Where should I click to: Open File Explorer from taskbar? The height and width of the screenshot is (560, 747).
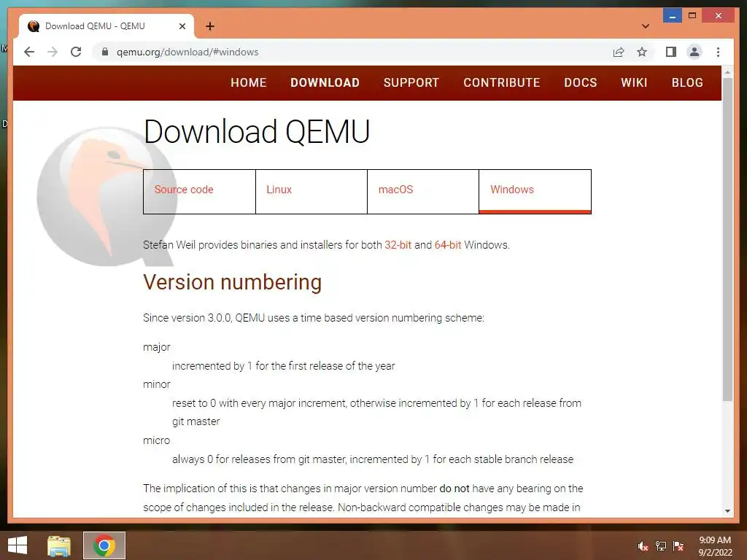click(x=59, y=545)
